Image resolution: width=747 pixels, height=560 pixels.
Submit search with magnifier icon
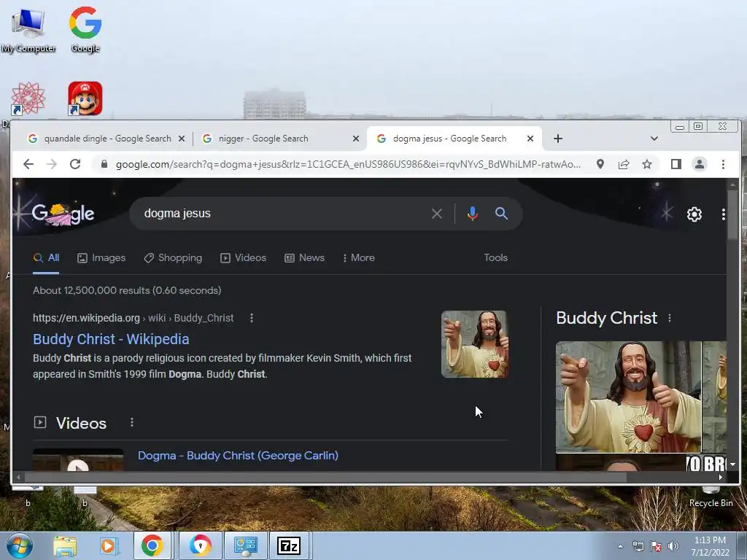point(501,214)
